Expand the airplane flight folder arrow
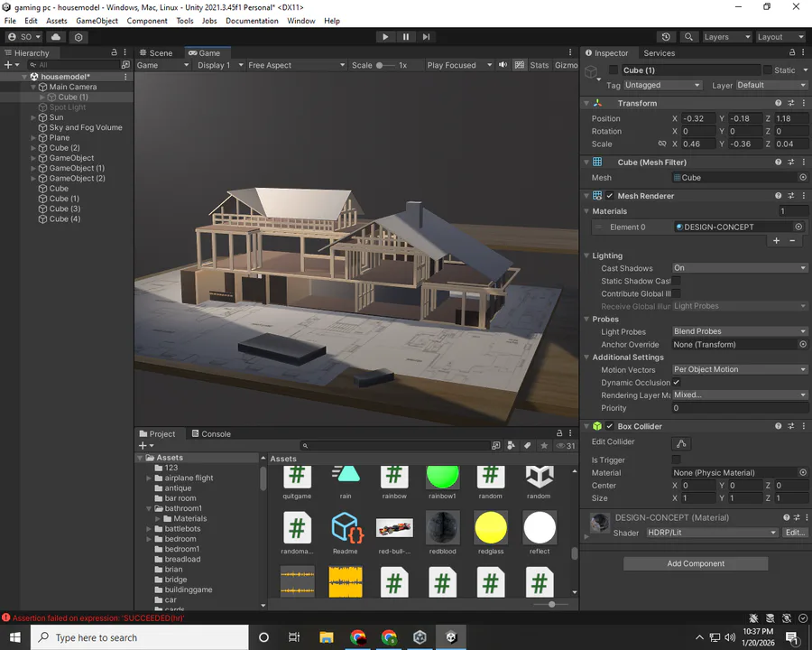This screenshot has width=812, height=650. pyautogui.click(x=149, y=478)
